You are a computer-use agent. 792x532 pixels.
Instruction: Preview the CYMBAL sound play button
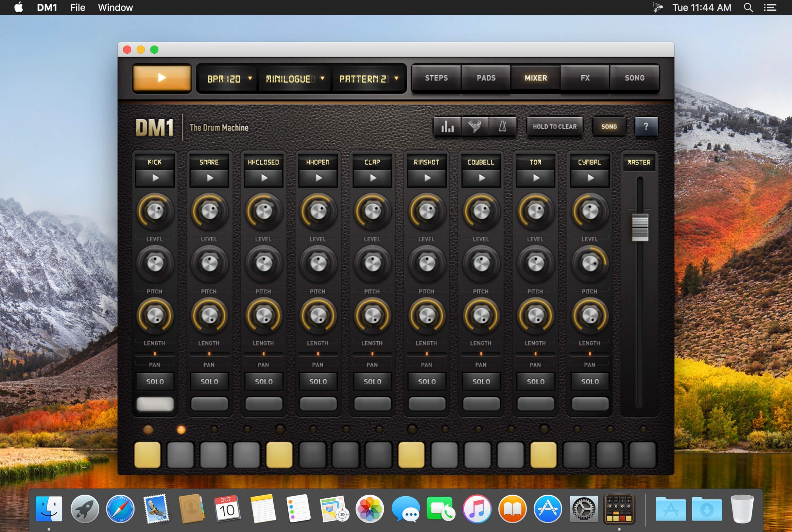click(590, 178)
